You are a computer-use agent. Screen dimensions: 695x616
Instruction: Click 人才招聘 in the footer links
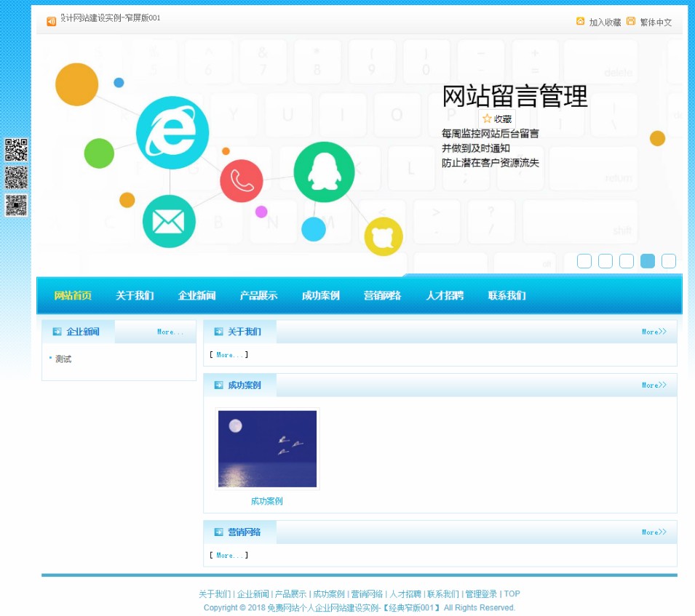(405, 594)
